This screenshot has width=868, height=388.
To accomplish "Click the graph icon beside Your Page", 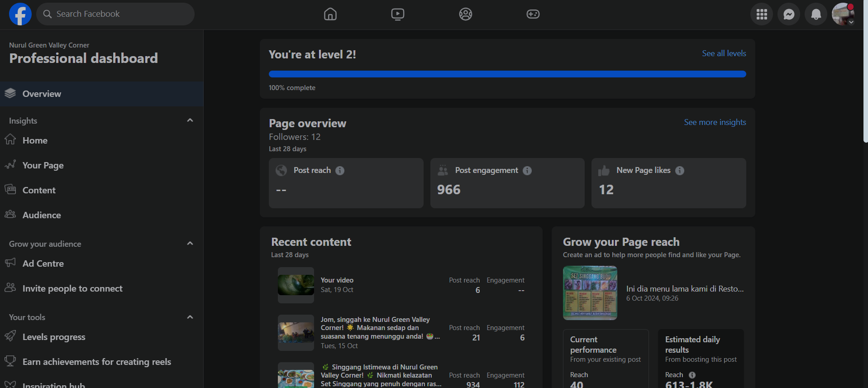I will click(x=10, y=164).
